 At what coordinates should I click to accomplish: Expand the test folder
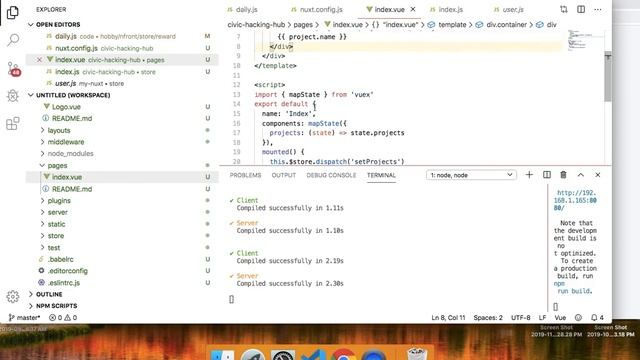53,247
